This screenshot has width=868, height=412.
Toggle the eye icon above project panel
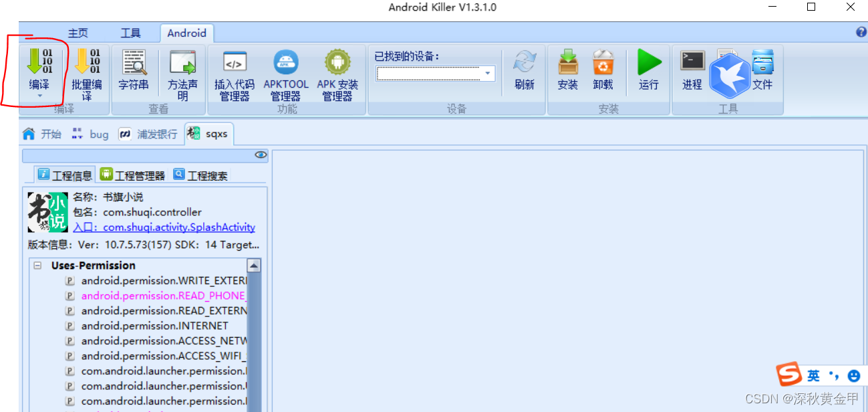[261, 155]
